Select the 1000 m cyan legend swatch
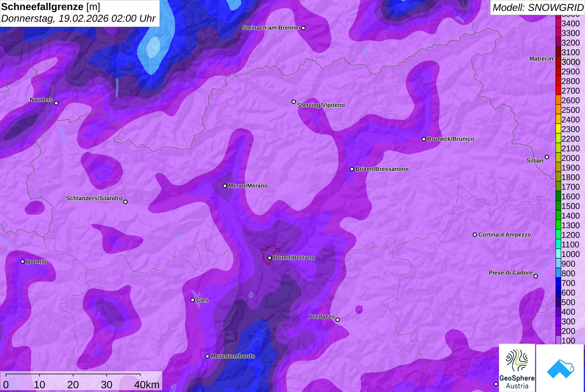The height and width of the screenshot is (392, 585). pyautogui.click(x=558, y=254)
